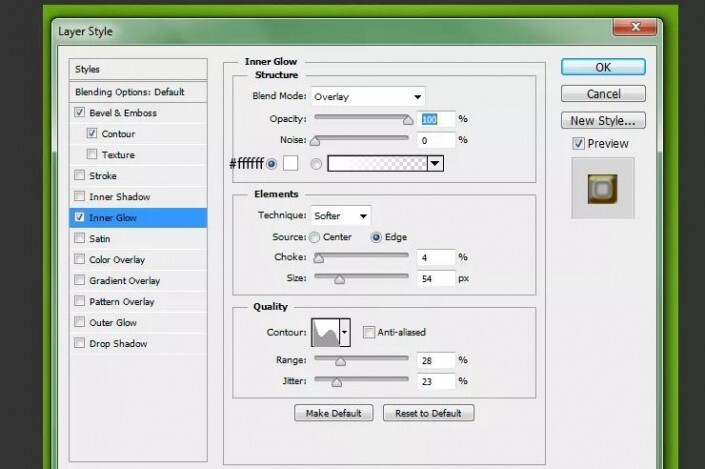Uncheck the Preview checkbox
The height and width of the screenshot is (469, 705).
(x=579, y=144)
